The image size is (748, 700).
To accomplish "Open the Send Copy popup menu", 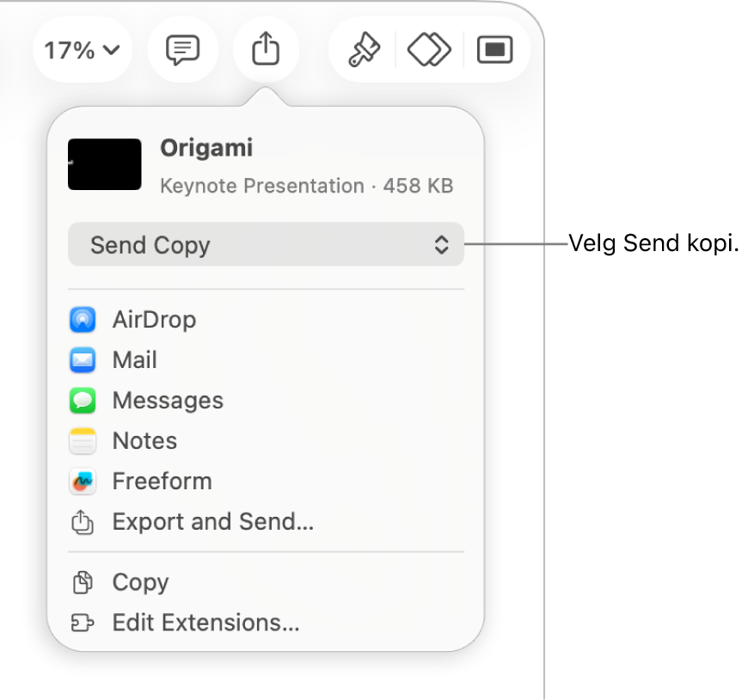I will coord(266,244).
